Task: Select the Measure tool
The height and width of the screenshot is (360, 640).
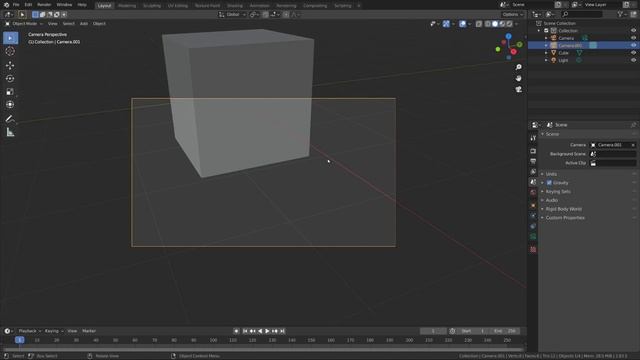Action: point(10,132)
